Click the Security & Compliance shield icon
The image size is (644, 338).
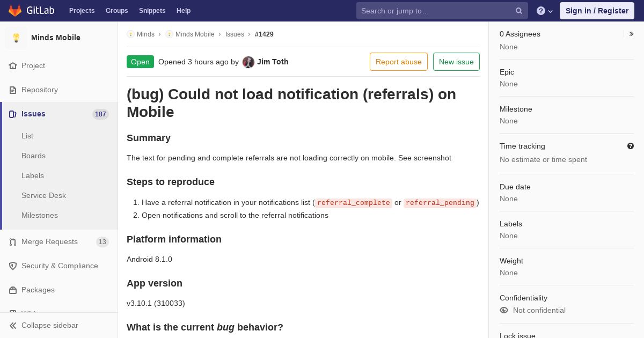[13, 266]
